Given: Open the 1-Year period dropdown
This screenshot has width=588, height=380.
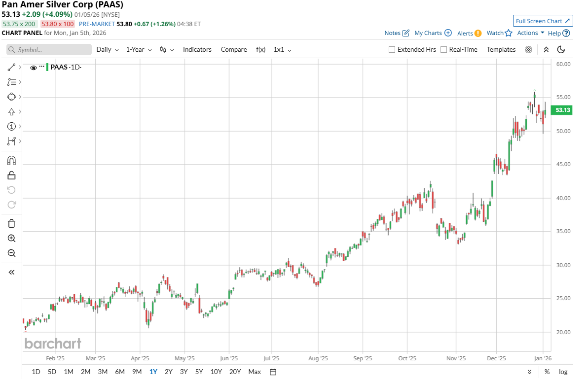Looking at the screenshot, I should 139,50.
